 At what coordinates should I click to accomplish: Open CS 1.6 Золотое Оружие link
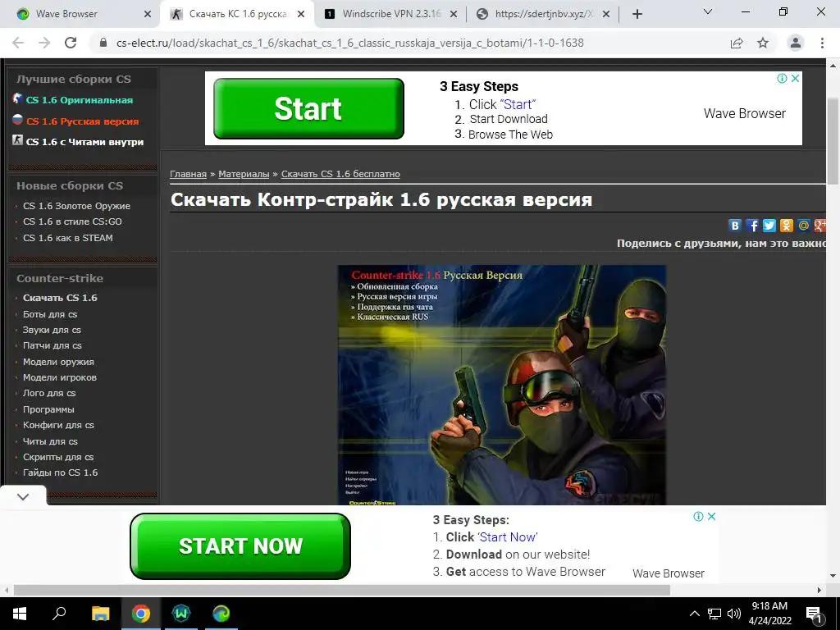coord(76,206)
